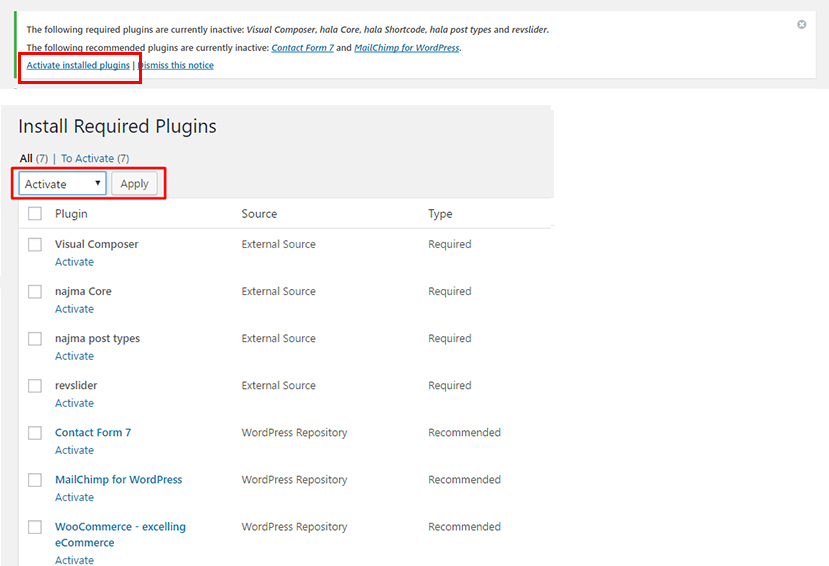Open WooCommerce - excelling eCommerce title link
The height and width of the screenshot is (566, 829).
pos(121,534)
